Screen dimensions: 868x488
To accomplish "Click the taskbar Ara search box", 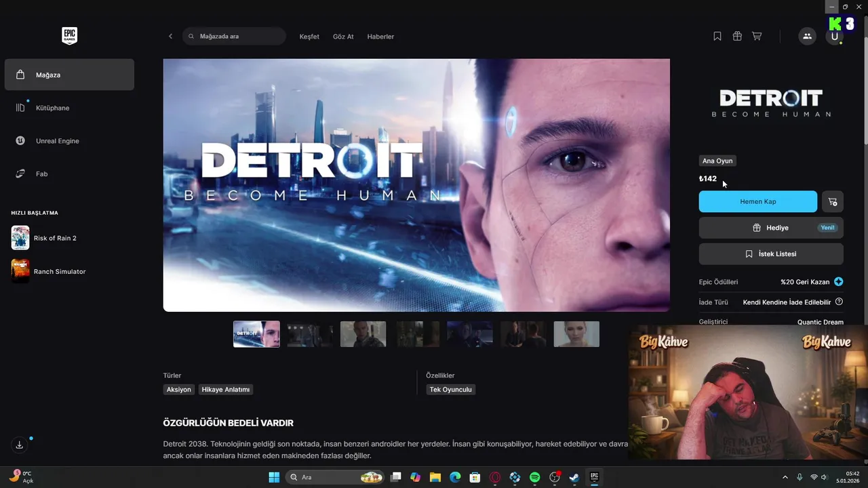I will click(x=336, y=477).
